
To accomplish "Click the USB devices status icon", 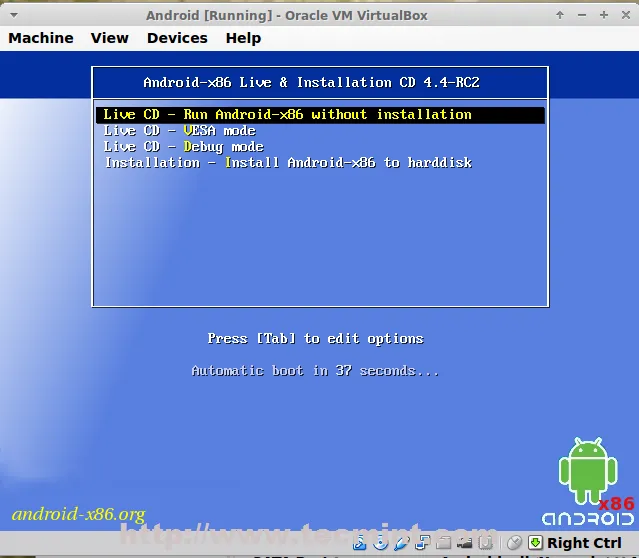I will coord(401,543).
